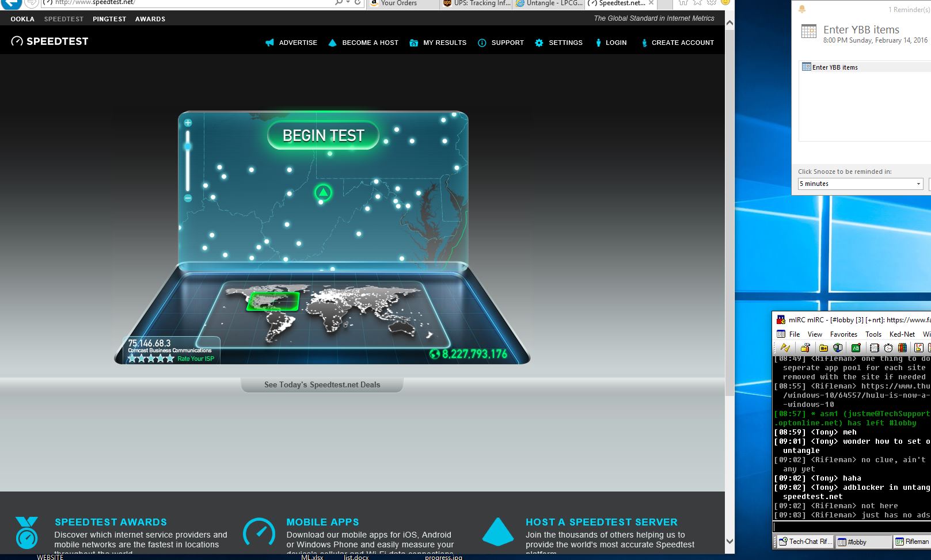Image resolution: width=931 pixels, height=560 pixels.
Task: Switch to Tech-Chat status window in mIRC
Action: [x=804, y=542]
